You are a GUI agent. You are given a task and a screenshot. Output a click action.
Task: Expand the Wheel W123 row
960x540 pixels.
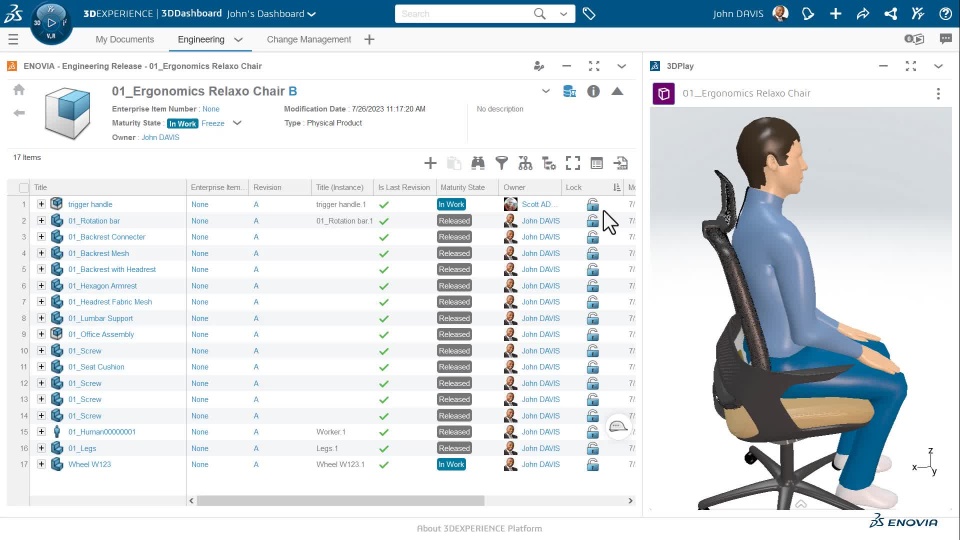41,464
